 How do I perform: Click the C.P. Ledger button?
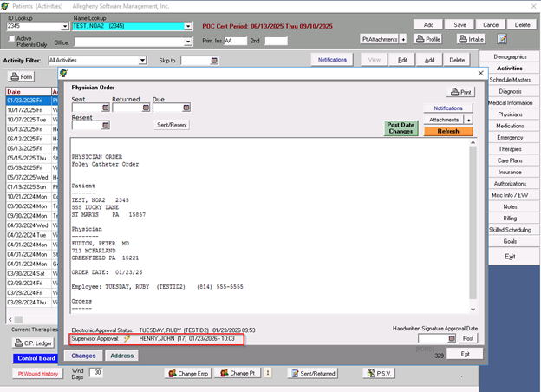click(33, 343)
